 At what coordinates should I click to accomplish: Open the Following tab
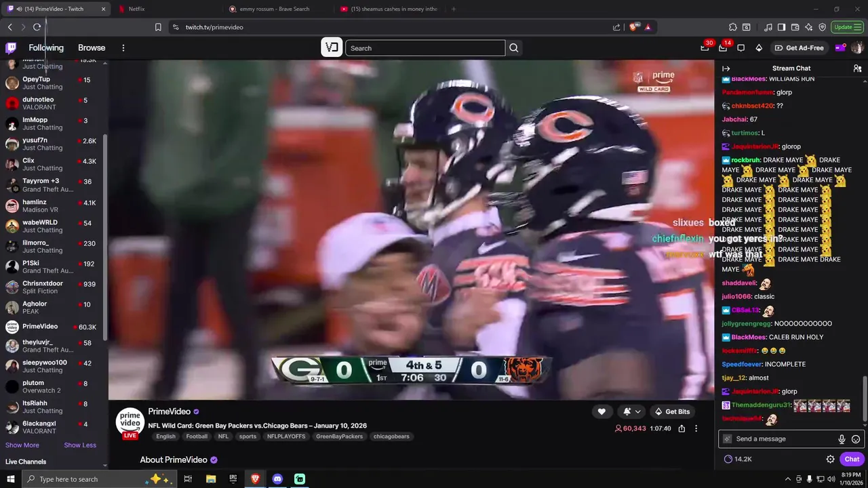click(46, 48)
